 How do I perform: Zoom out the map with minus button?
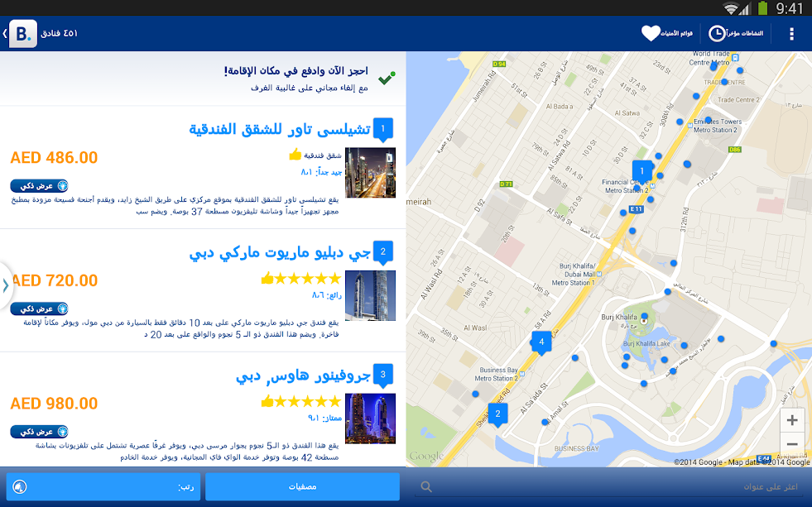(x=792, y=444)
